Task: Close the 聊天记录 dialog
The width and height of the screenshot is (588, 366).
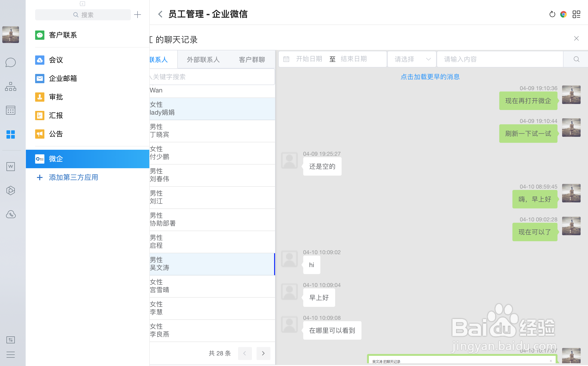Action: tap(576, 39)
